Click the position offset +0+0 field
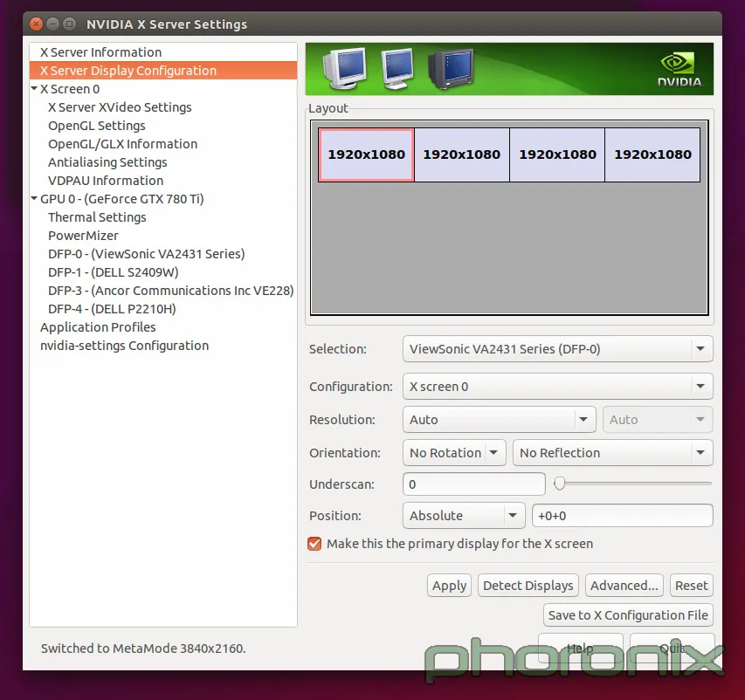This screenshot has height=700, width=745. [623, 516]
